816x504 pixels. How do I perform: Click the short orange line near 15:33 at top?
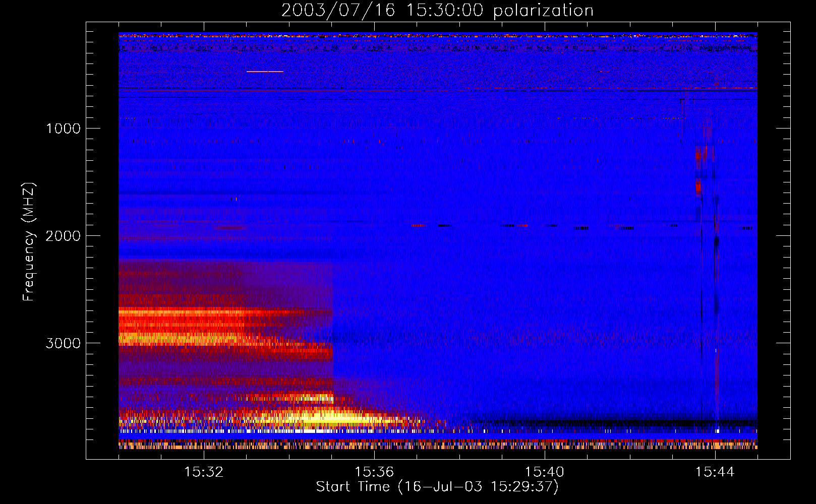tap(265, 72)
